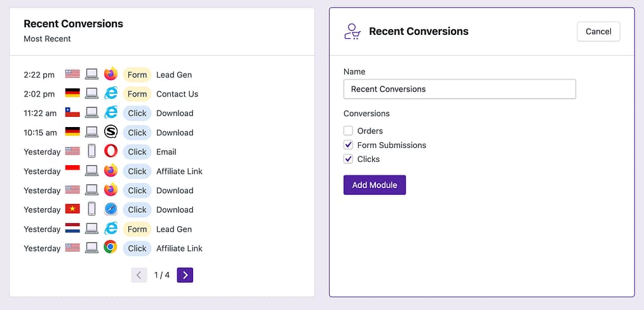Image resolution: width=644 pixels, height=310 pixels.
Task: Click the mobile phone icon in the Email row
Action: [x=92, y=152]
